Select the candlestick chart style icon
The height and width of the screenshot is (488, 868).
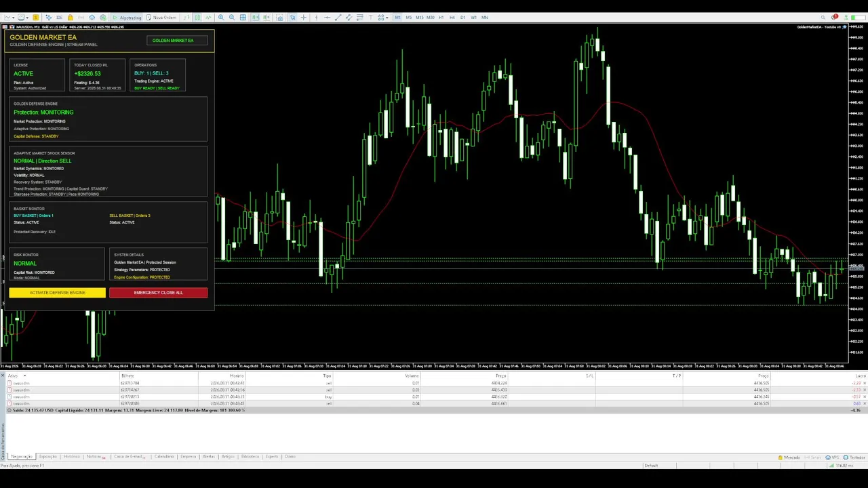point(197,17)
